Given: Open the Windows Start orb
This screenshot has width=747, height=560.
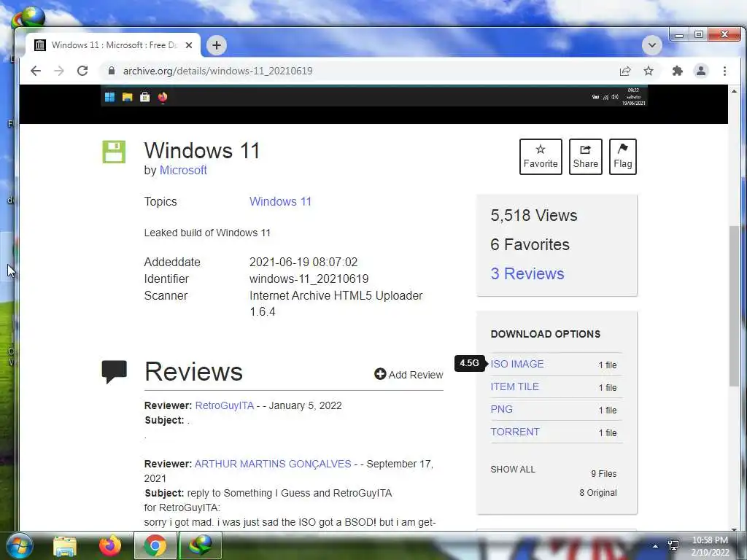Looking at the screenshot, I should tap(19, 545).
